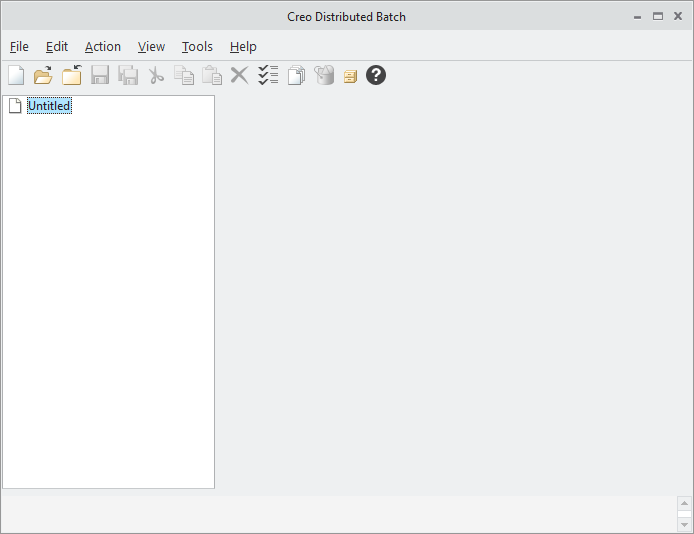
Task: Open the View menu
Action: click(151, 46)
